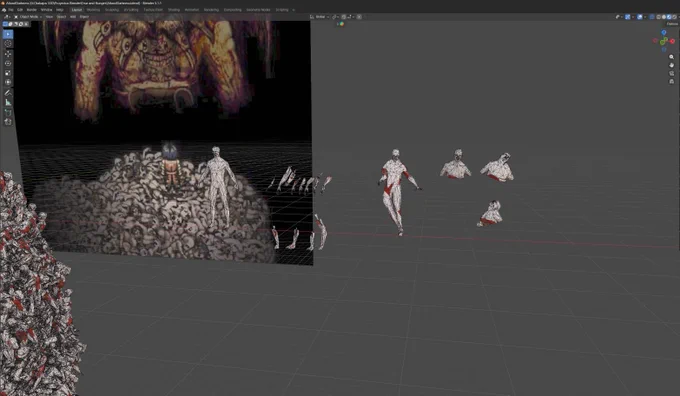Screen dimensions: 680x396
Task: Toggle X-ray mode button
Action: (651, 17)
